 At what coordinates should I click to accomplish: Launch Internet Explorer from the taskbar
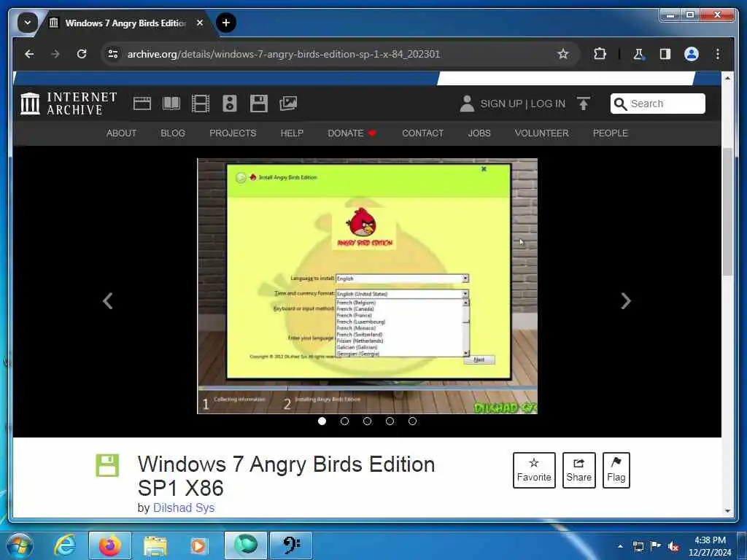coord(65,545)
